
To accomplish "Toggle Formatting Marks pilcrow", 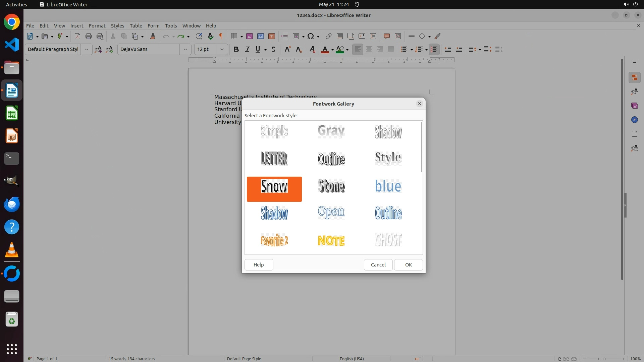I will [221, 36].
